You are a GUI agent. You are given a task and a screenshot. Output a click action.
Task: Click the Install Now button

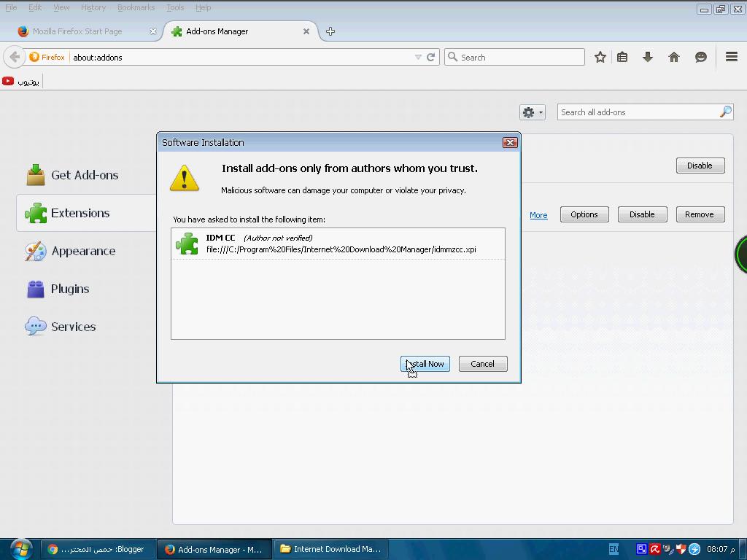click(425, 364)
